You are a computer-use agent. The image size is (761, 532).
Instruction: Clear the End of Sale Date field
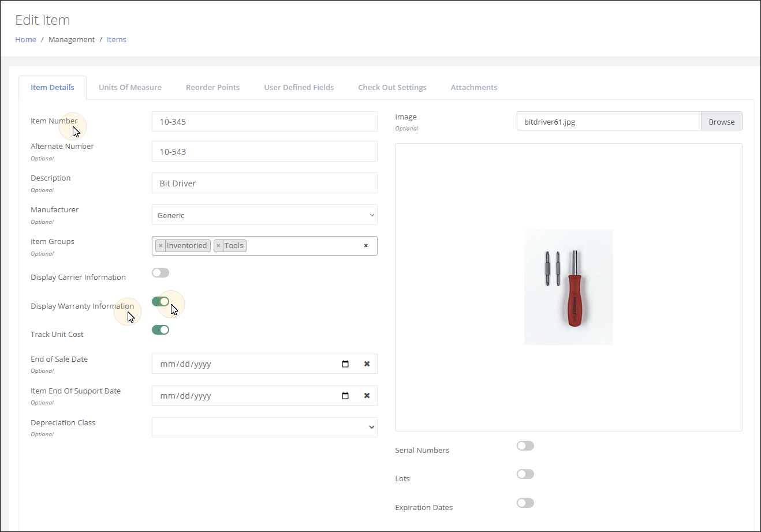tap(367, 364)
